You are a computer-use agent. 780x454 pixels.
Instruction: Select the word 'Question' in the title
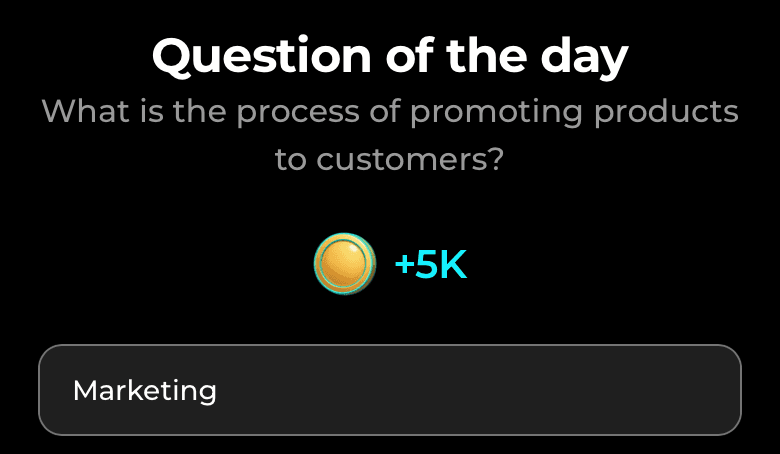tap(262, 56)
